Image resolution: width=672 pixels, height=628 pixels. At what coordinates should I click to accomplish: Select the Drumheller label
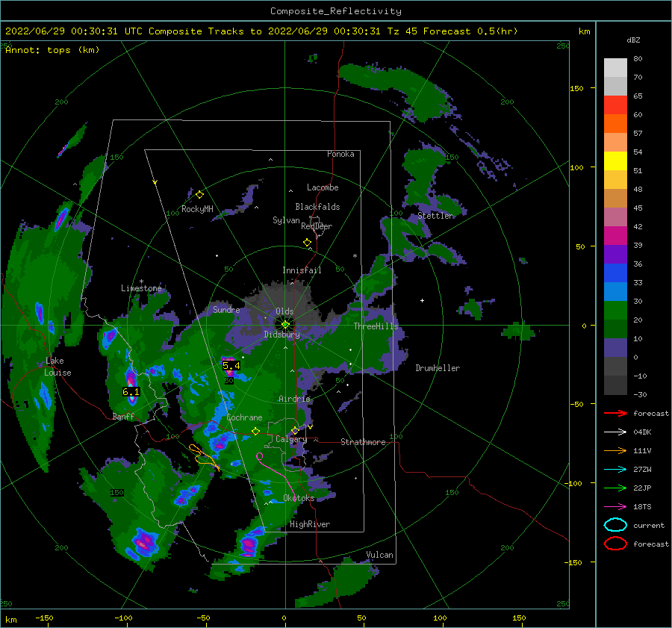438,368
